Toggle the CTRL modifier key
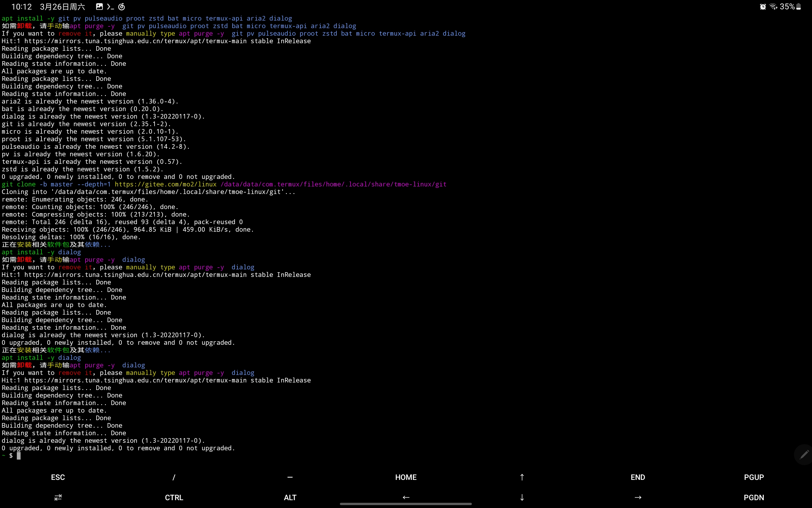Screen dimensions: 812x508 click(x=174, y=497)
